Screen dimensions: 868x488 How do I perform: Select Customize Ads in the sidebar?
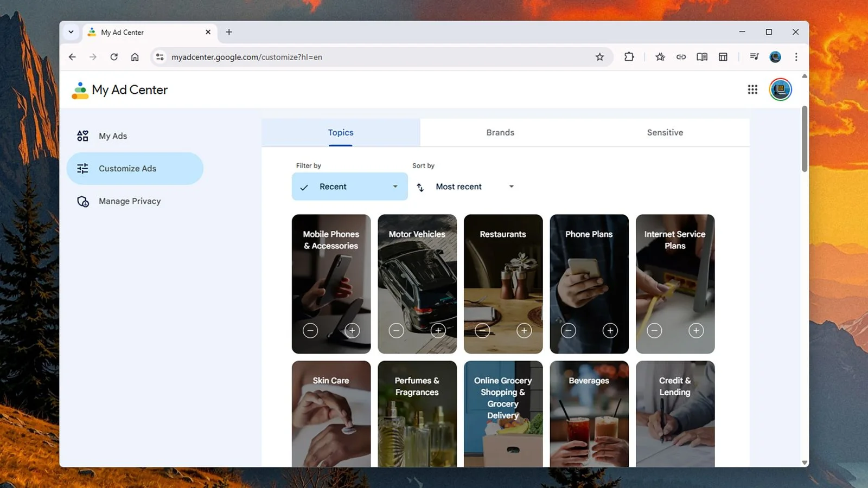[135, 169]
